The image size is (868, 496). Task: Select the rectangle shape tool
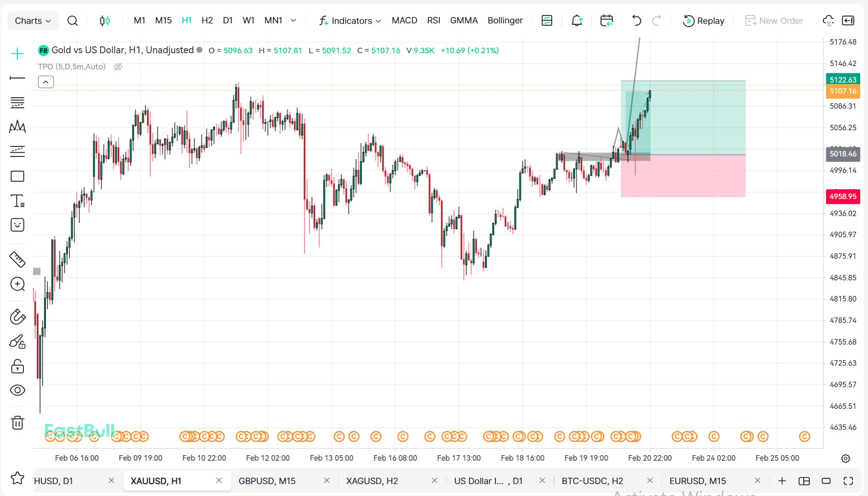(x=17, y=176)
